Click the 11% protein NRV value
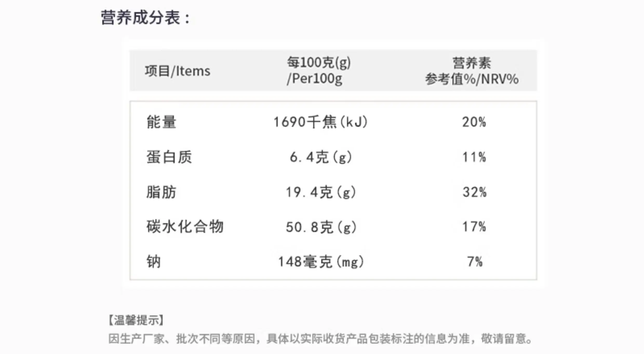This screenshot has width=644, height=354. click(x=474, y=157)
